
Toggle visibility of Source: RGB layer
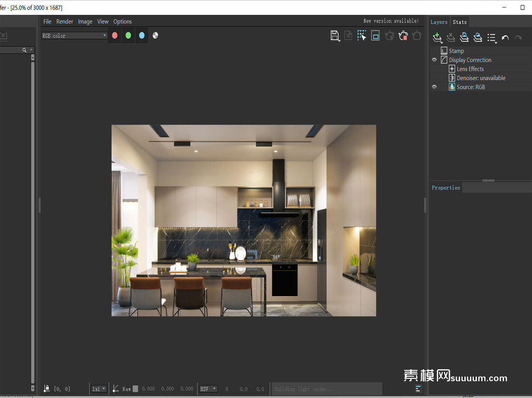point(434,87)
